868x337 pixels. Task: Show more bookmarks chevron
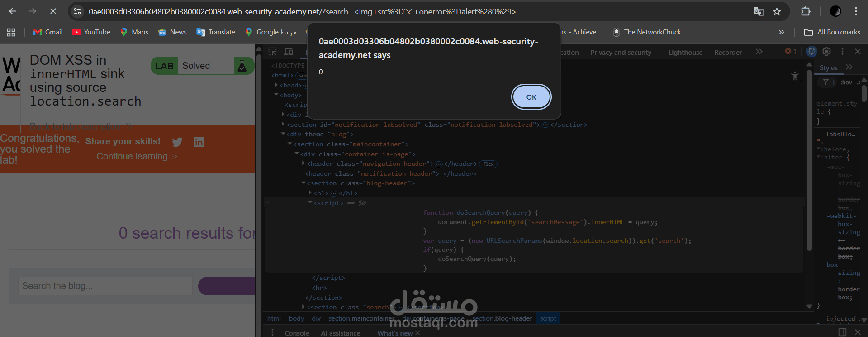(781, 32)
